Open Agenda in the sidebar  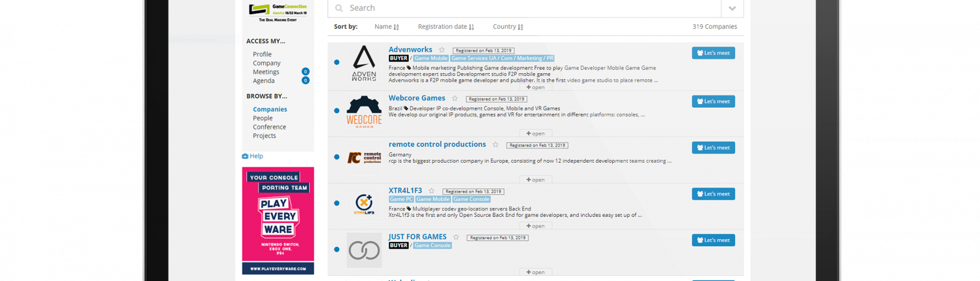point(264,81)
